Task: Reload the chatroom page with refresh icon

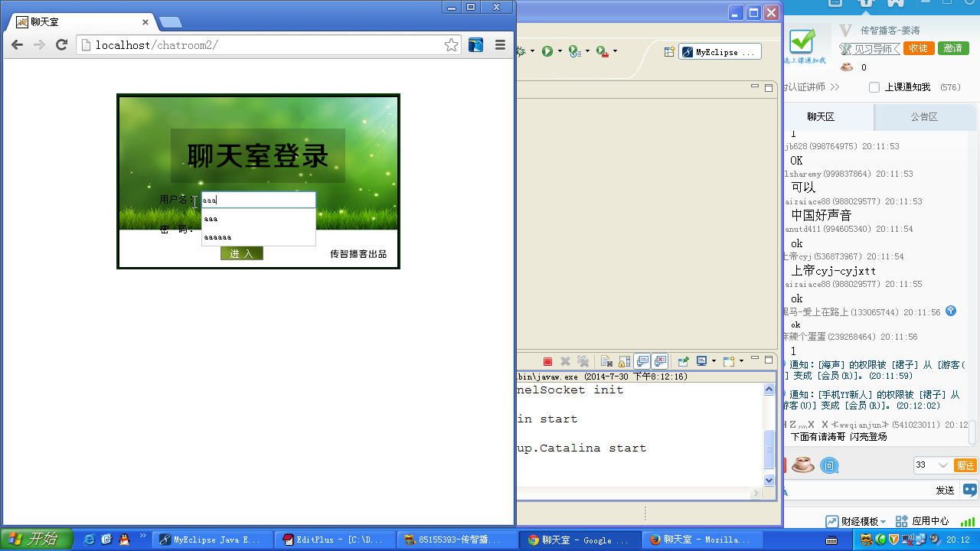Action: (x=62, y=45)
